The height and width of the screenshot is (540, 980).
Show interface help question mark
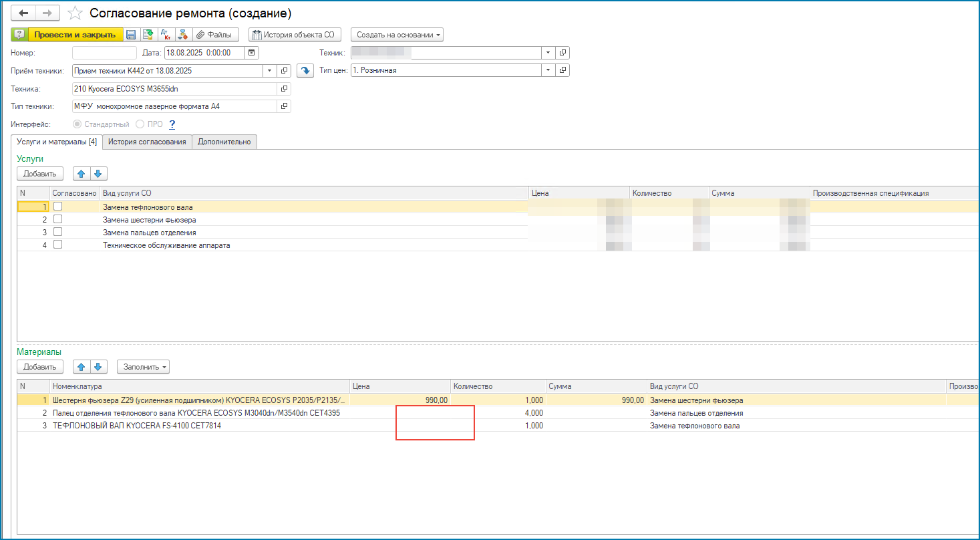tap(172, 124)
